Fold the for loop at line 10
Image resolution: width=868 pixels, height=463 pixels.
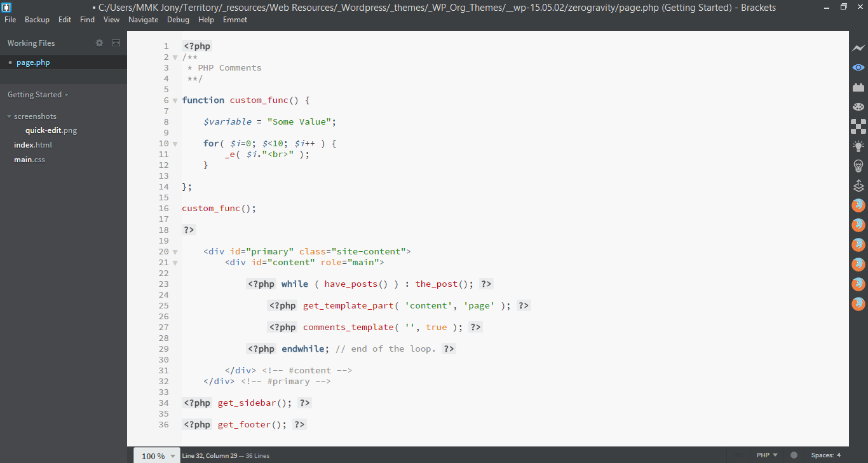pos(175,144)
